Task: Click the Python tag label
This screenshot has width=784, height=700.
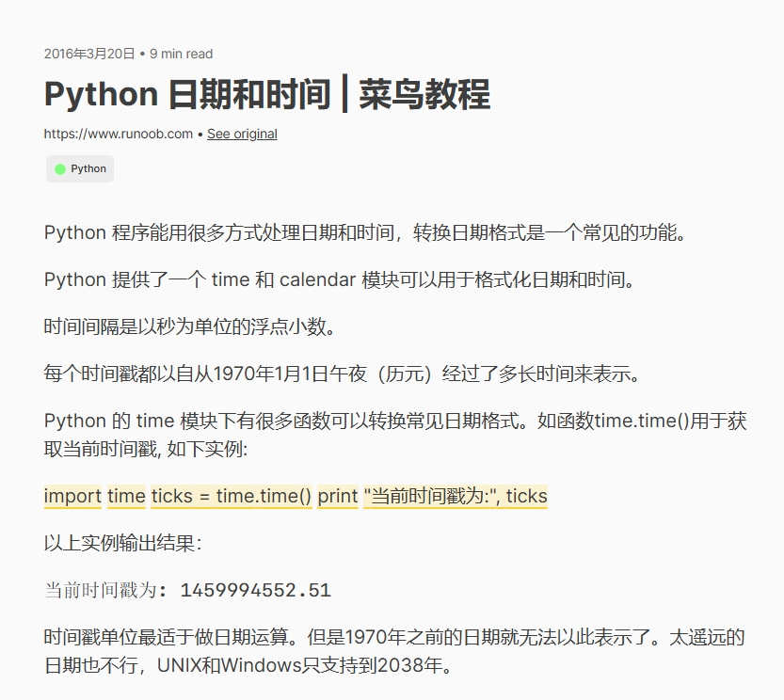Action: click(x=88, y=169)
